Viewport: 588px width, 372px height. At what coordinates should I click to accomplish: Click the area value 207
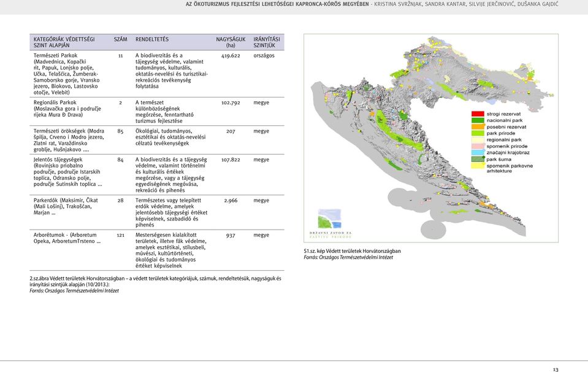(x=231, y=131)
